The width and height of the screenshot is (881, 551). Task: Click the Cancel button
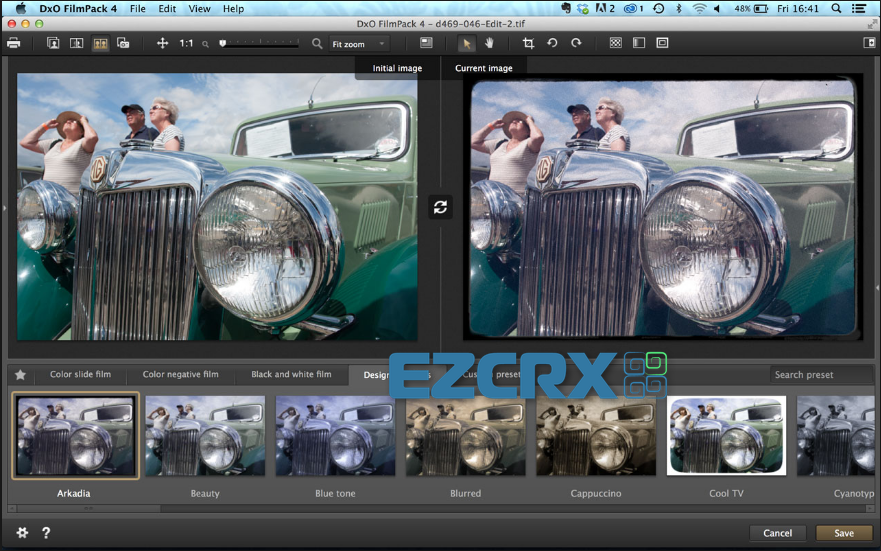point(778,533)
